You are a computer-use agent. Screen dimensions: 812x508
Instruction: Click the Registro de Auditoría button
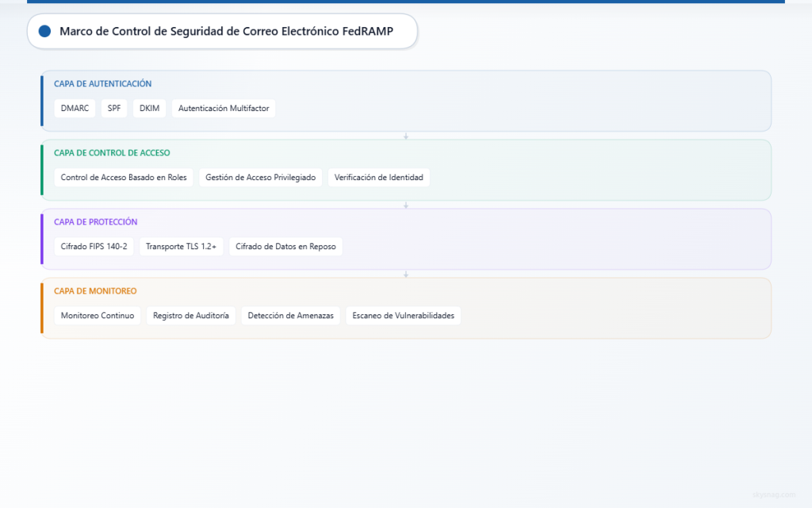click(x=190, y=315)
